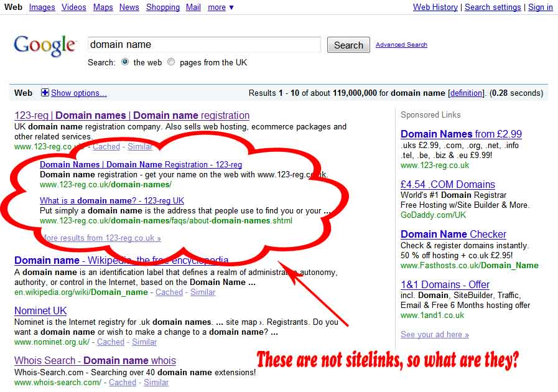Open Shopping in top navigation

(x=162, y=7)
